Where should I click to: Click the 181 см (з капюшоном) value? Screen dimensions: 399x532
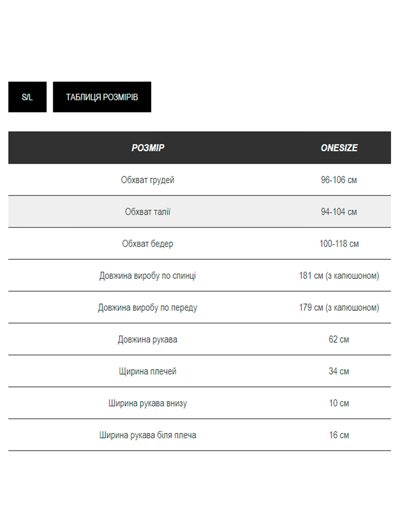pyautogui.click(x=339, y=276)
